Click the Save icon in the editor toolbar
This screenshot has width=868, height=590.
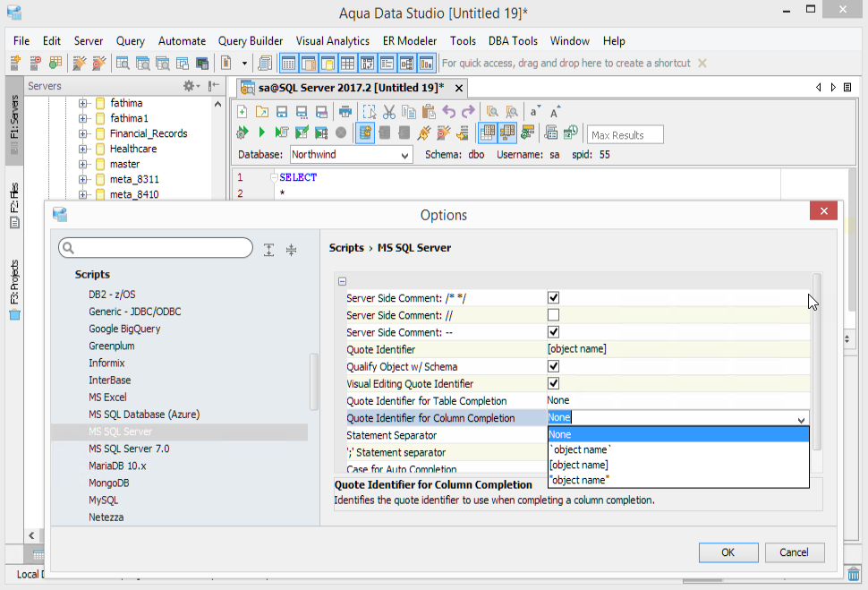tap(282, 112)
